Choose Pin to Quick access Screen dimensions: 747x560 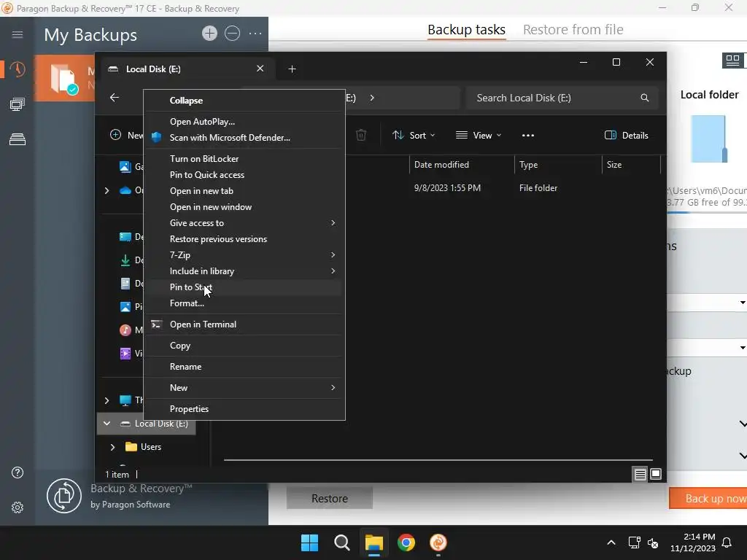[x=244, y=175]
